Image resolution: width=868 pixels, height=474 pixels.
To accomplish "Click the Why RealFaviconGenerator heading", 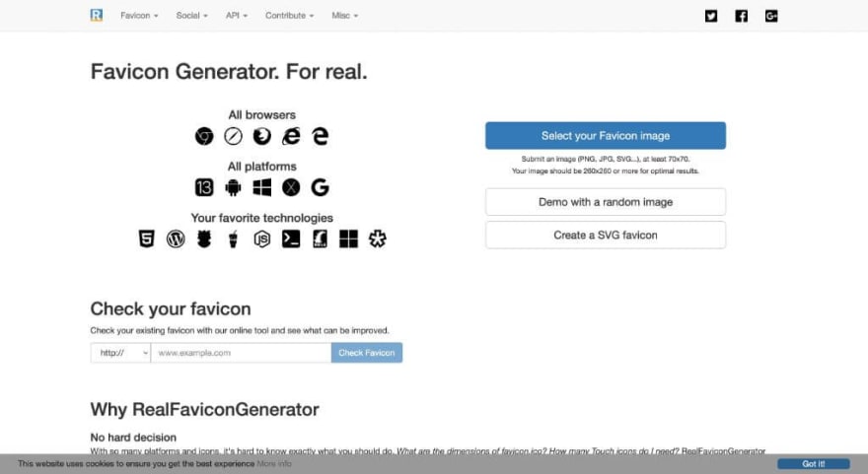I will (x=205, y=409).
